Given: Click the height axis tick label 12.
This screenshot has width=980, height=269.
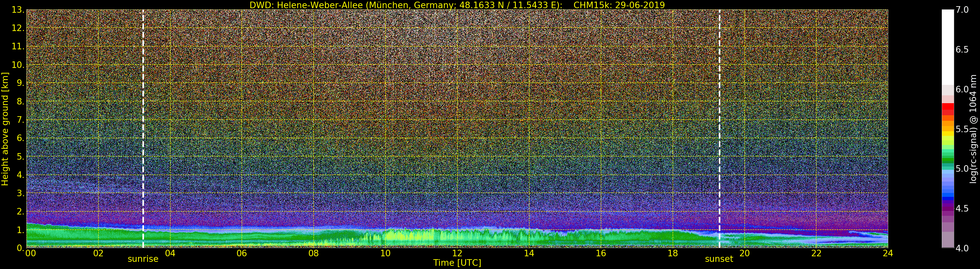Looking at the screenshot, I should (18, 28).
